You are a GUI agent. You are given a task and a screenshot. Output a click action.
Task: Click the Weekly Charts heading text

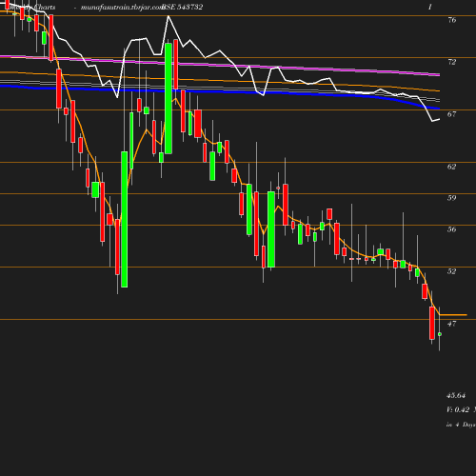click(31, 7)
